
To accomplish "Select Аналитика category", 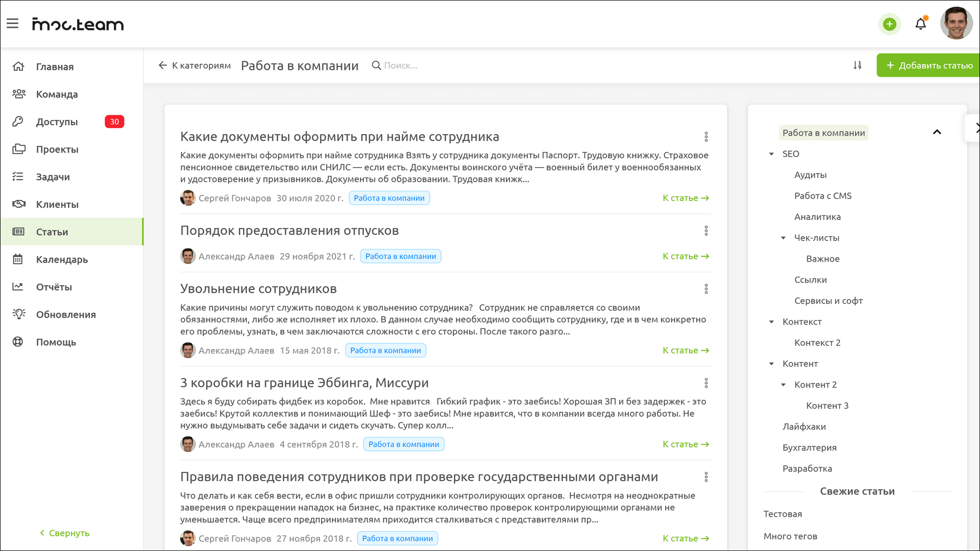I will point(817,217).
